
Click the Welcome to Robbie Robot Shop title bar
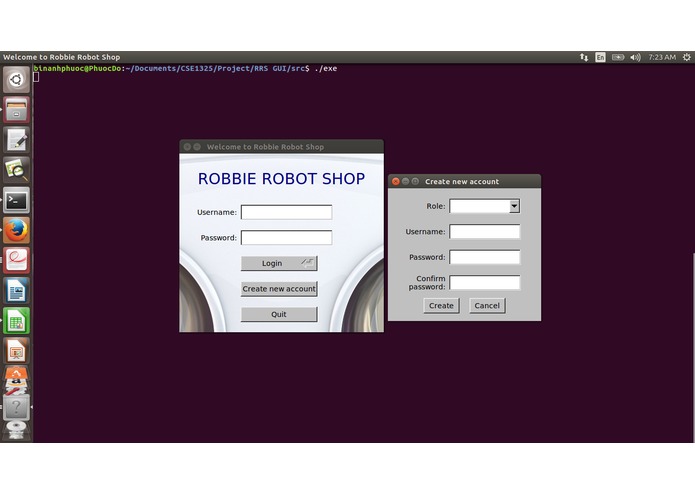(x=281, y=147)
